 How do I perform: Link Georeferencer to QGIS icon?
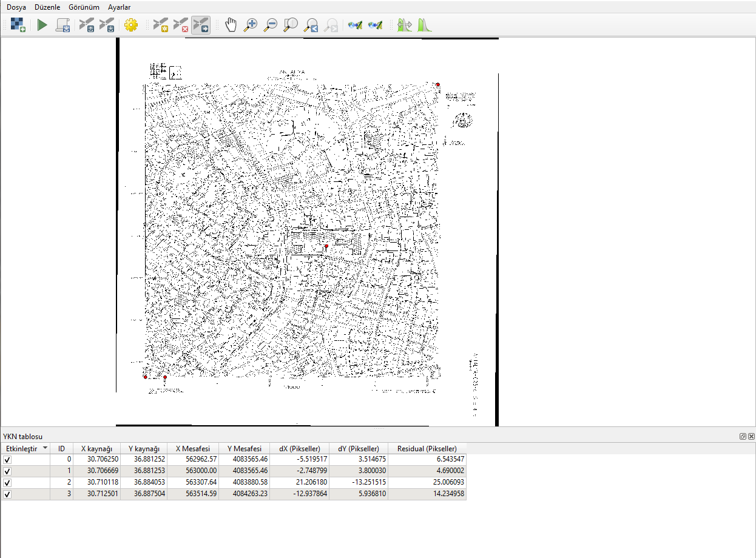pos(356,25)
